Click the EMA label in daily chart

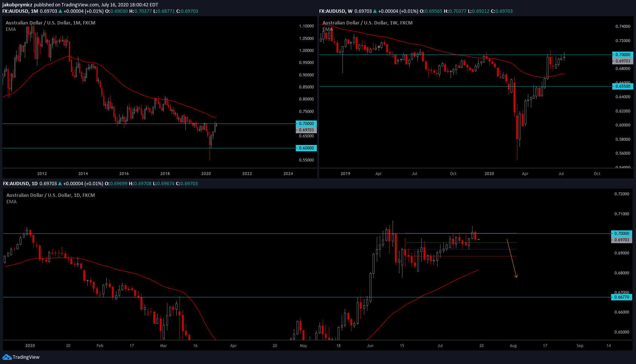point(11,202)
